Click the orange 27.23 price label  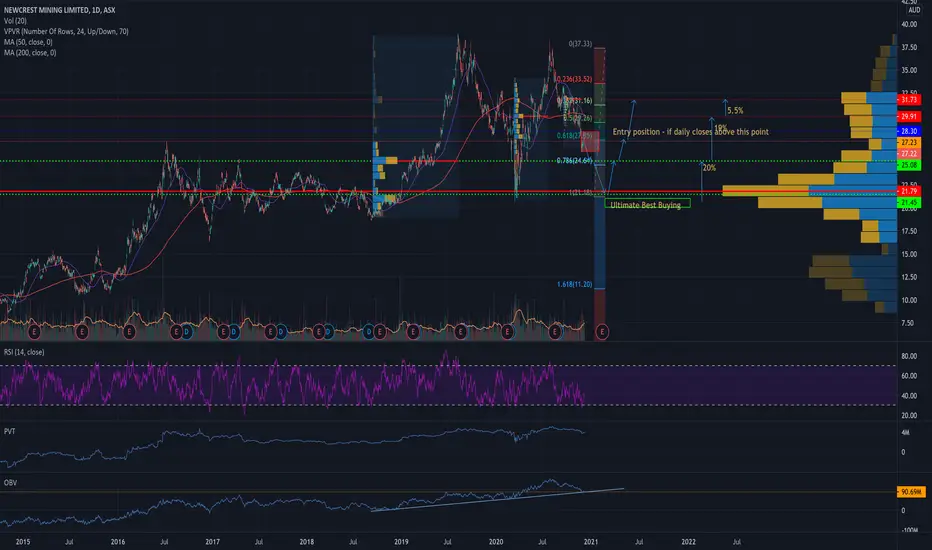point(909,143)
